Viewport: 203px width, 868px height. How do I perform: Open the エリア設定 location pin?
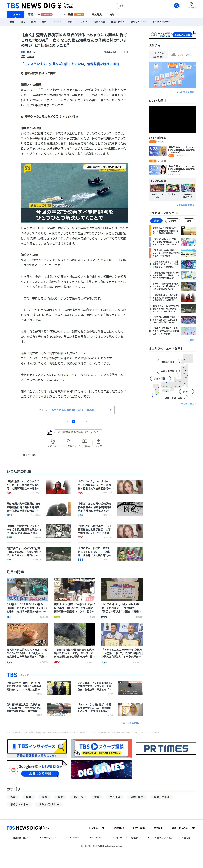[x=191, y=5]
